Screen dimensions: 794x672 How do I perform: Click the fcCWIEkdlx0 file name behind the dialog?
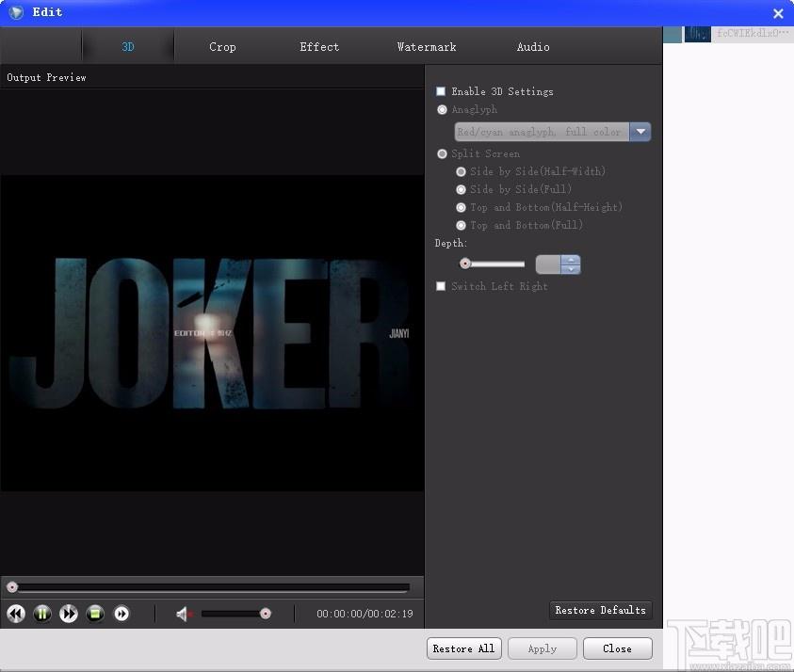[753, 33]
